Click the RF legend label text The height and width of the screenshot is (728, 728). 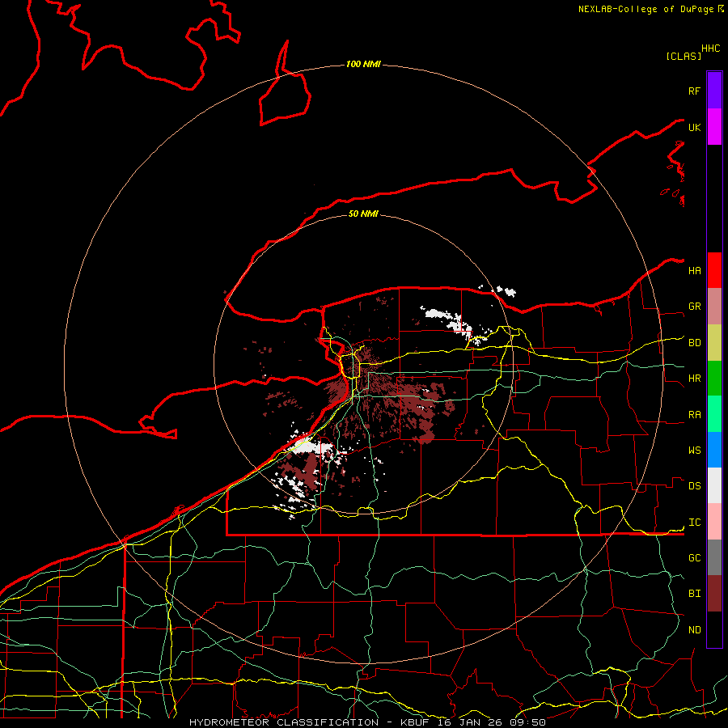pos(694,91)
